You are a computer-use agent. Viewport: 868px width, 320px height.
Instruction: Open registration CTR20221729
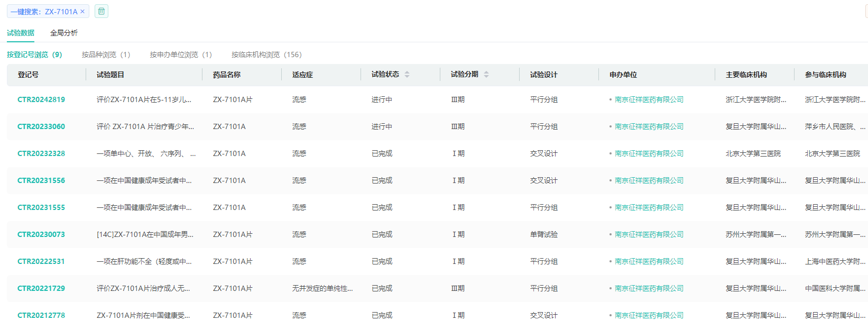tap(41, 288)
